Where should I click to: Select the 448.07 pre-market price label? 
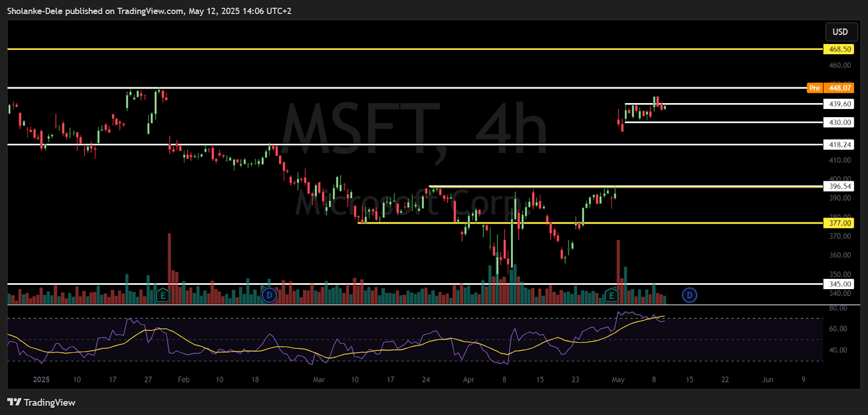pos(839,88)
